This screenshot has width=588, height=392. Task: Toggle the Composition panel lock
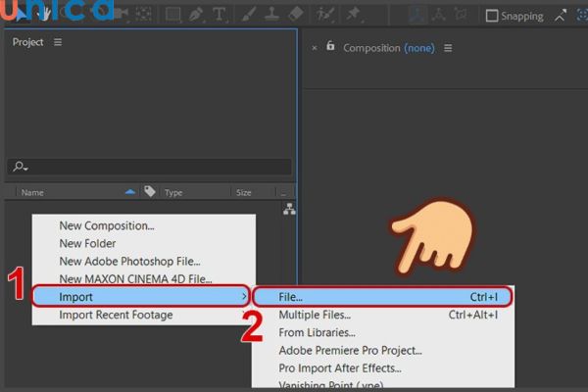click(330, 46)
